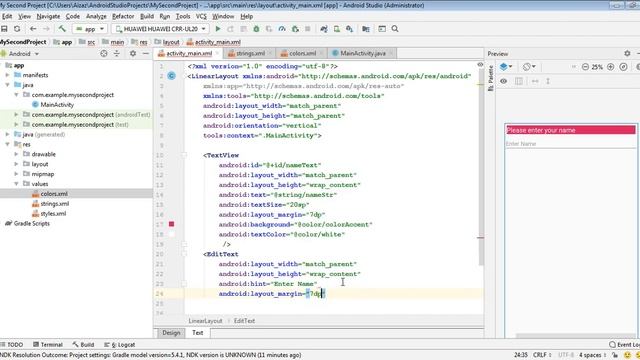Select MainActivity in the project tree
The width and height of the screenshot is (640, 360).
57,104
